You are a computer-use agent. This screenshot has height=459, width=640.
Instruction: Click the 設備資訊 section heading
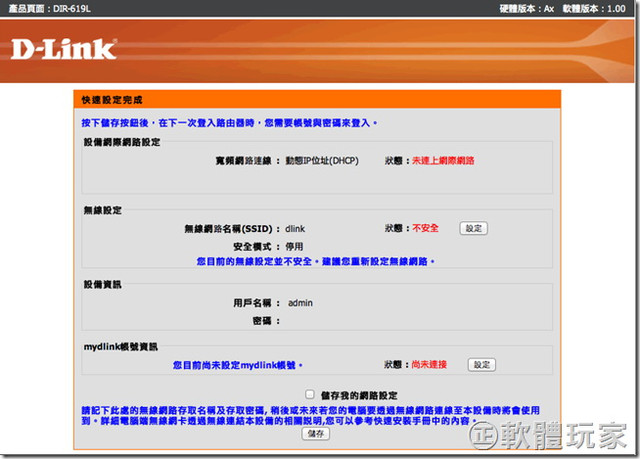(103, 284)
